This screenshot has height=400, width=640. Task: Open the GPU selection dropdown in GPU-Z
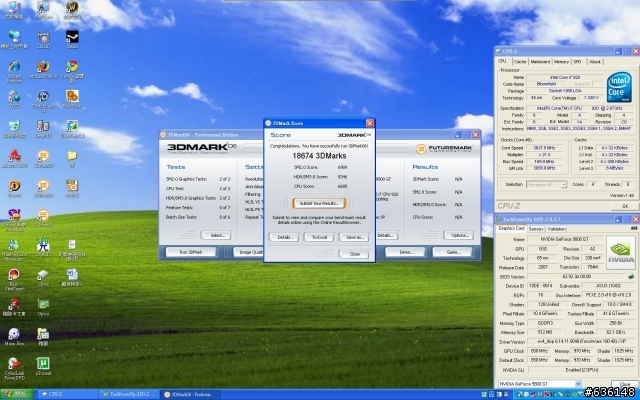pyautogui.click(x=540, y=384)
